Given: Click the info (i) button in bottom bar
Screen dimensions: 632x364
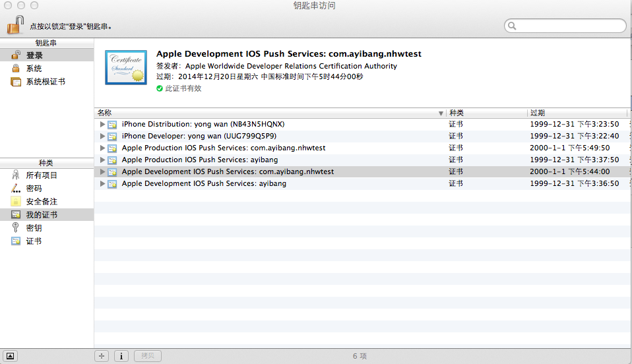Looking at the screenshot, I should (x=121, y=356).
